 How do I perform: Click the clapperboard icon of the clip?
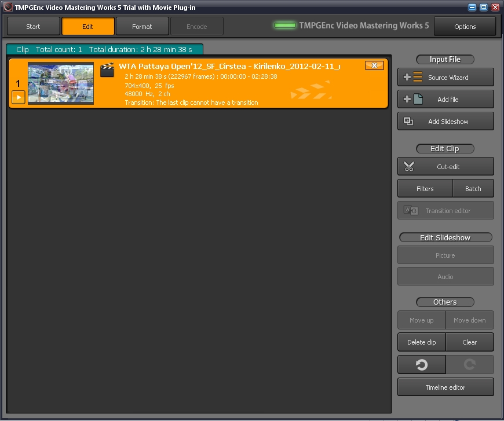pyautogui.click(x=107, y=70)
